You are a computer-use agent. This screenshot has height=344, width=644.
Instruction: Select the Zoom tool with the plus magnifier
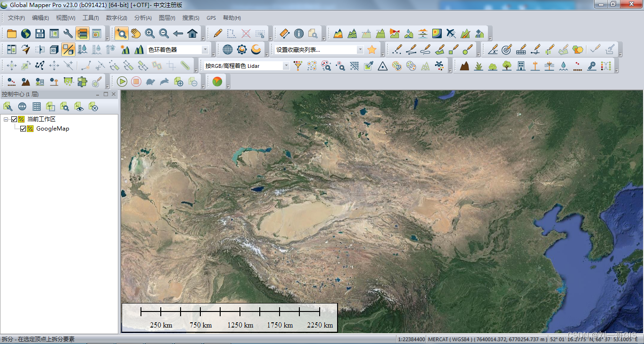[x=122, y=33]
